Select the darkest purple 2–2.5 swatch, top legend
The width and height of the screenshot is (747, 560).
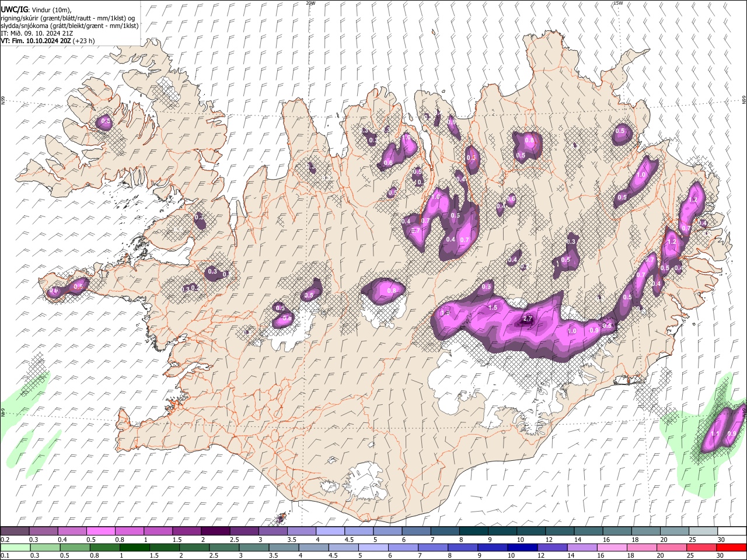[215, 531]
